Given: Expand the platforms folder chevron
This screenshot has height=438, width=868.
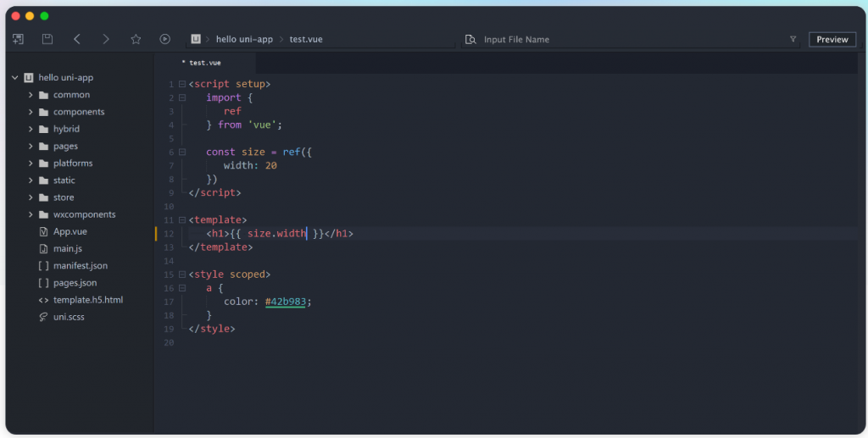Looking at the screenshot, I should [x=31, y=164].
